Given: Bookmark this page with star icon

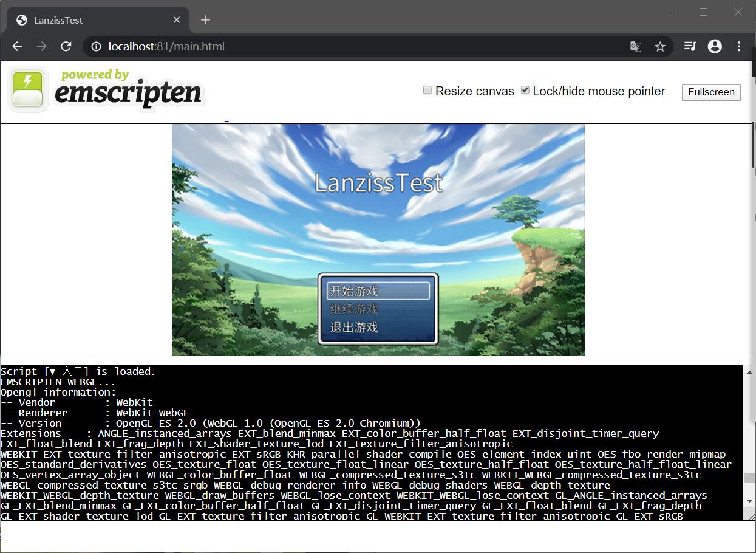Looking at the screenshot, I should (x=660, y=46).
